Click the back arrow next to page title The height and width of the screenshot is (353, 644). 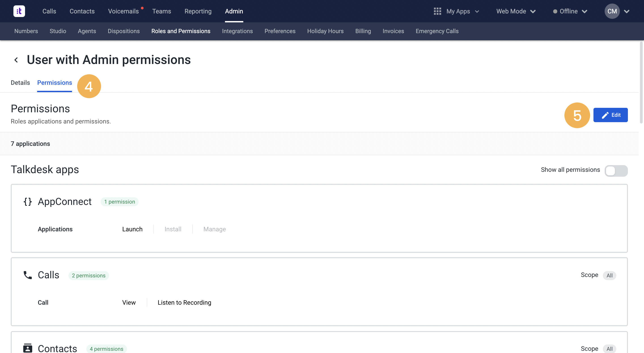16,60
